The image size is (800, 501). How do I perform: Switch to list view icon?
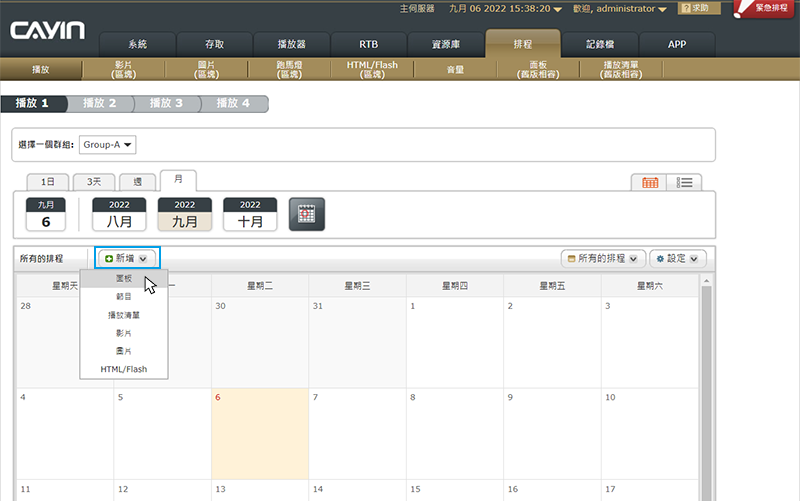pyautogui.click(x=684, y=183)
